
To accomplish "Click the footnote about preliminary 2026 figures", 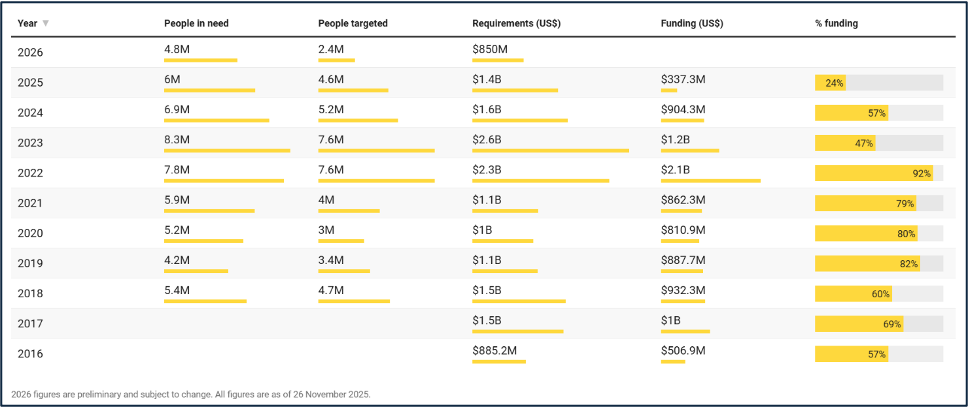I will (191, 394).
